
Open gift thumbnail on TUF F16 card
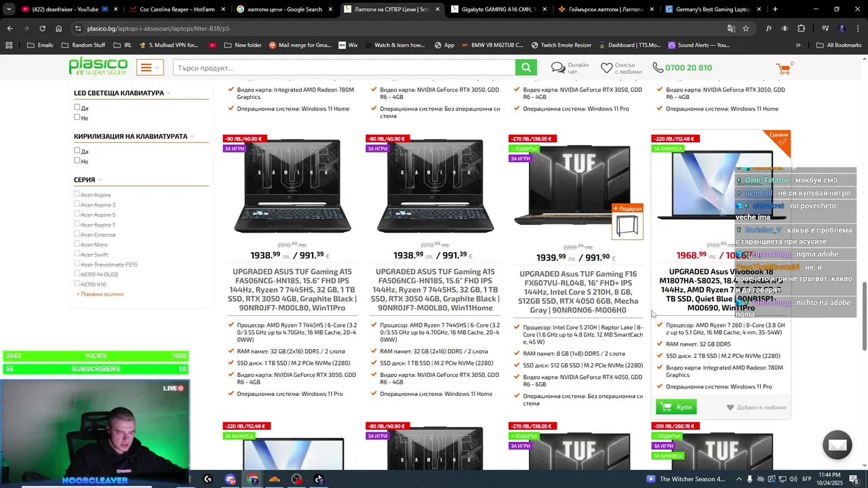click(627, 226)
